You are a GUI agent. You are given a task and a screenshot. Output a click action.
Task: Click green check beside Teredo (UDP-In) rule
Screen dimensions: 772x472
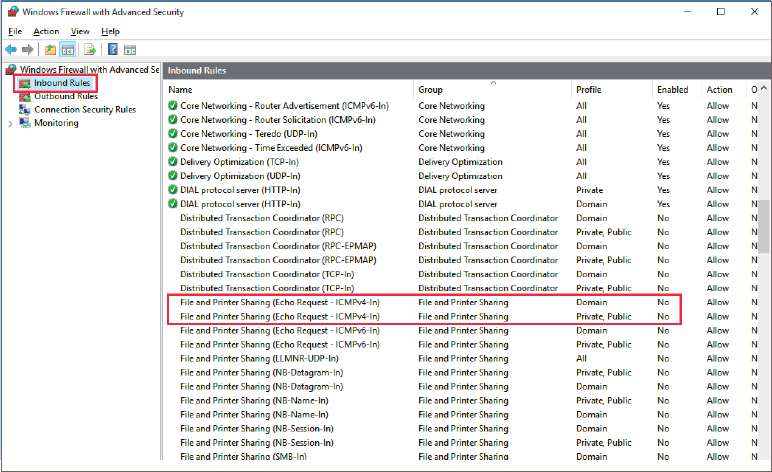pos(172,133)
